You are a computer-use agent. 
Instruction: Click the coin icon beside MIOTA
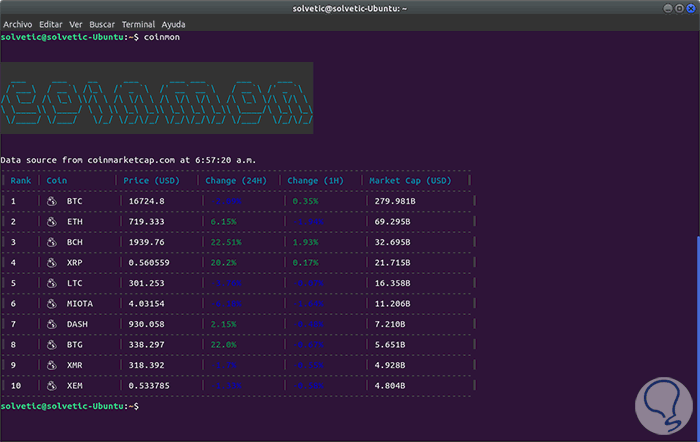click(51, 304)
